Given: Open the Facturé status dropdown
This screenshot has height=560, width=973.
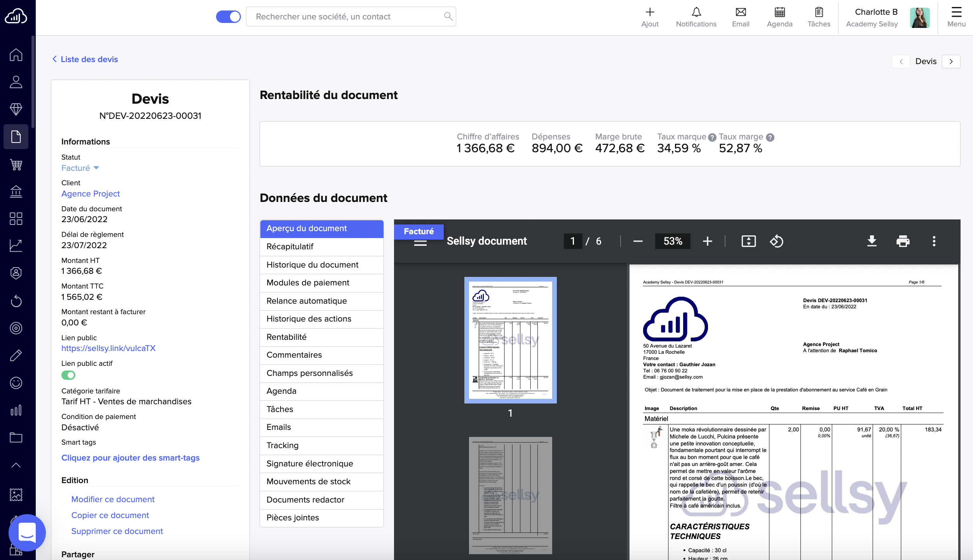Looking at the screenshot, I should 80,168.
